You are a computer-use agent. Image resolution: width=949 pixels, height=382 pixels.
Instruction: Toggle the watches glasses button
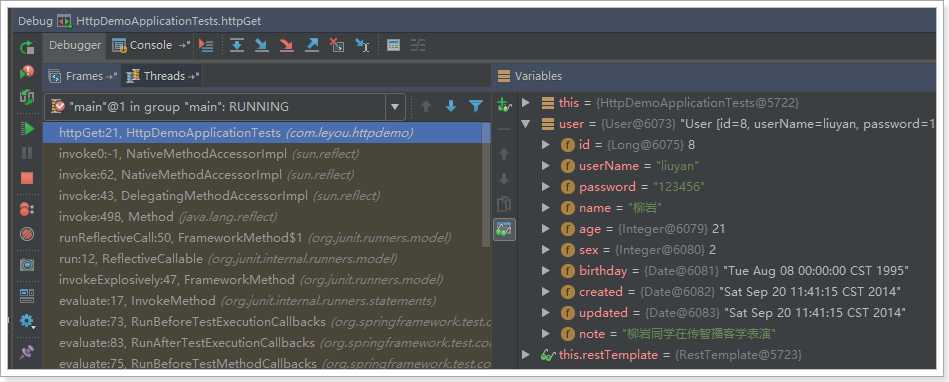click(x=504, y=229)
